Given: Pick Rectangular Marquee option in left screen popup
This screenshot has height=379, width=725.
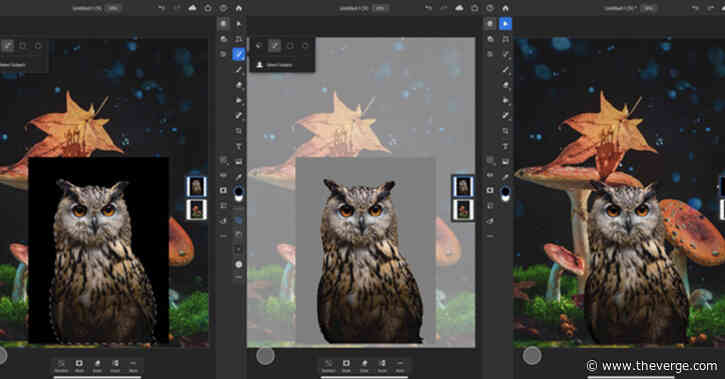Looking at the screenshot, I should 23,45.
